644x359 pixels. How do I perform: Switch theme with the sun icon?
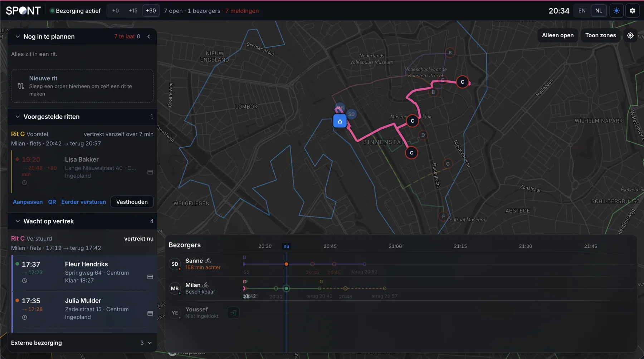point(616,11)
